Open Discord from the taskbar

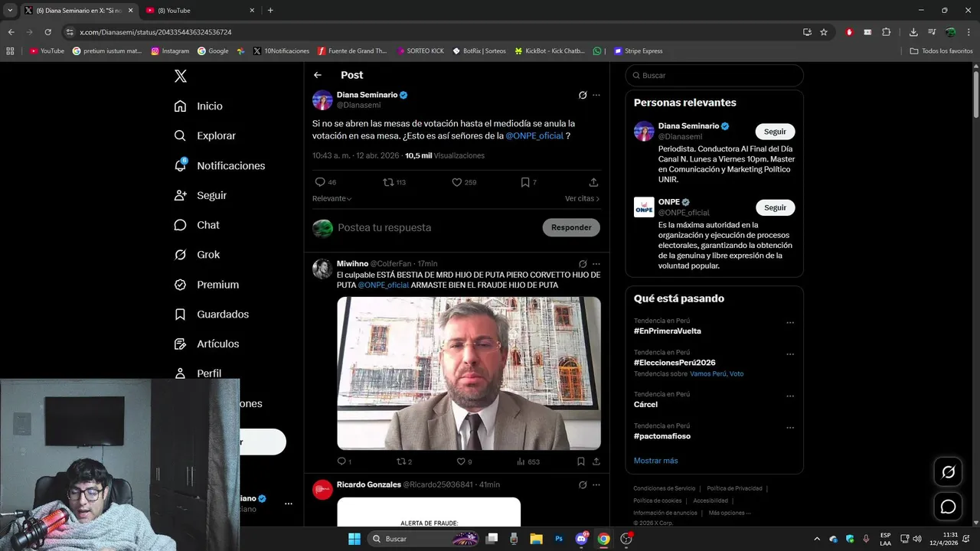point(581,539)
